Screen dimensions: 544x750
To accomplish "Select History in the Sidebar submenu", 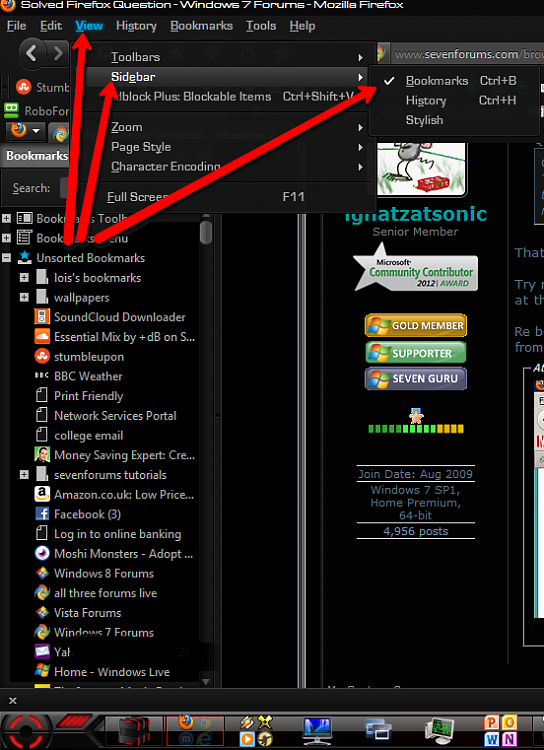I will pos(455,100).
